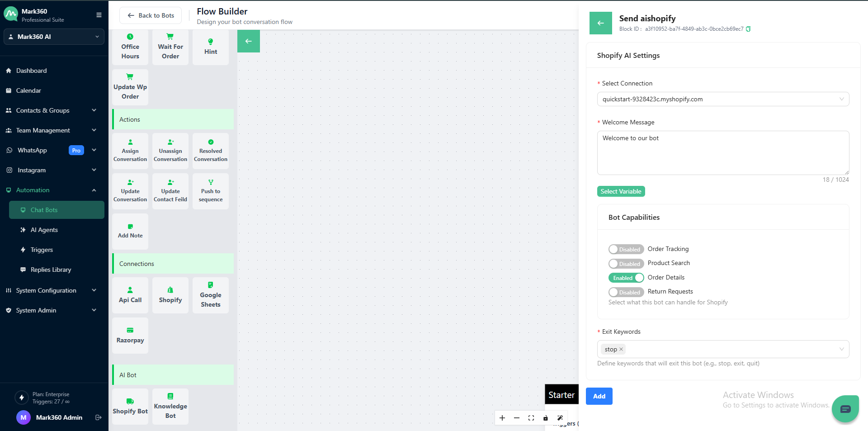
Task: Click the Push to sequence action
Action: point(211,191)
